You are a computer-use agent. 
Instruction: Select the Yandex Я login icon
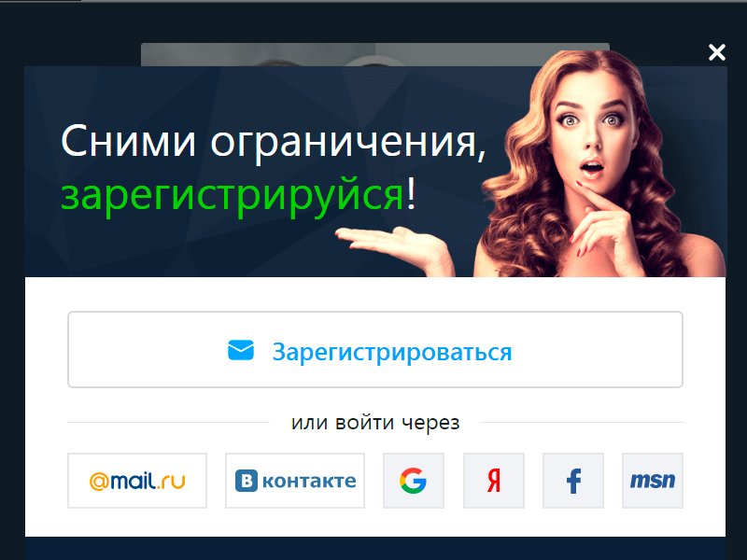pyautogui.click(x=494, y=481)
